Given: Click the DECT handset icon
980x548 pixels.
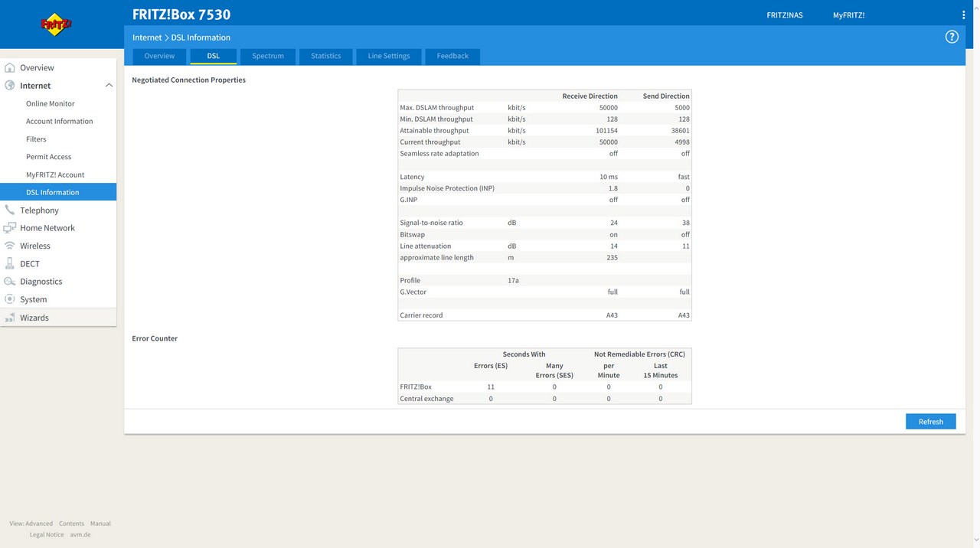Looking at the screenshot, I should coord(10,263).
